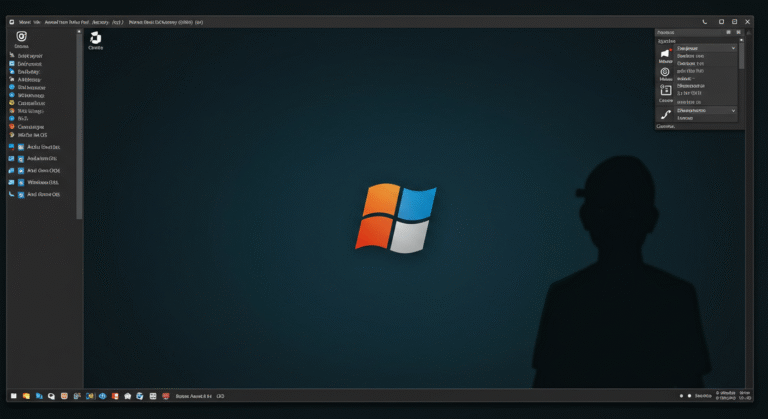The width and height of the screenshot is (768, 419).
Task: Open the white house icon on taskbar
Action: click(x=127, y=396)
